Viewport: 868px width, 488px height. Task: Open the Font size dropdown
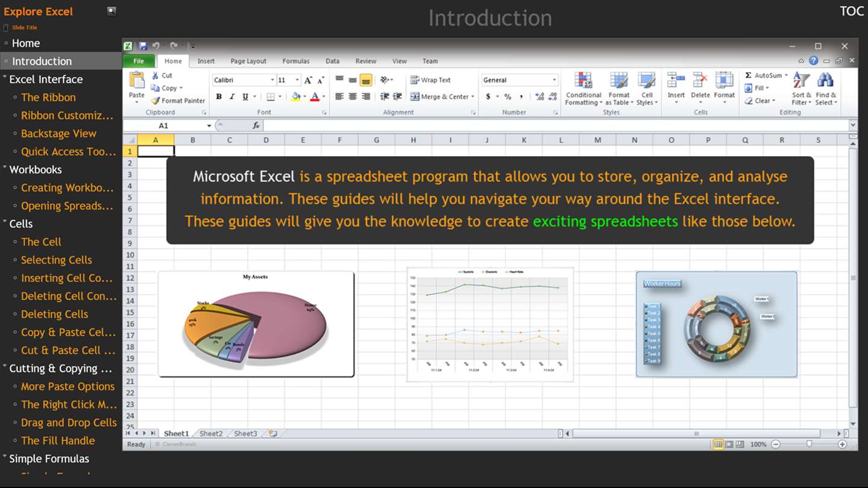tap(297, 80)
